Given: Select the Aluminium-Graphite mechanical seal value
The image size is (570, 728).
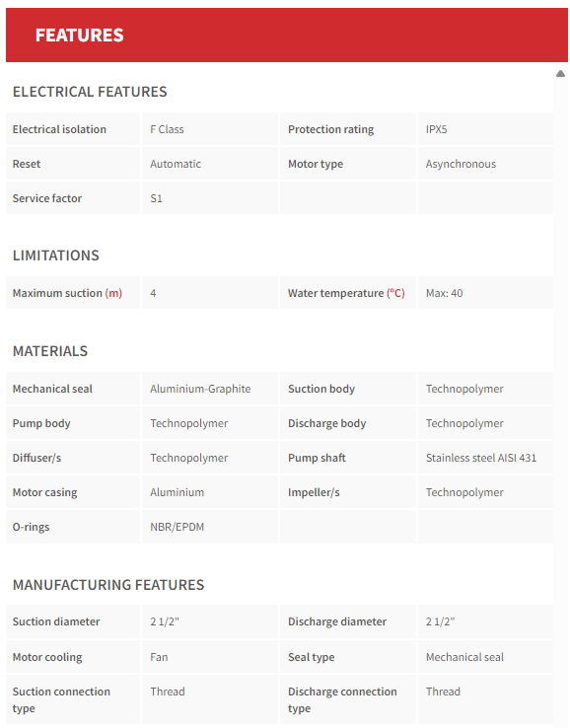Looking at the screenshot, I should 200,389.
